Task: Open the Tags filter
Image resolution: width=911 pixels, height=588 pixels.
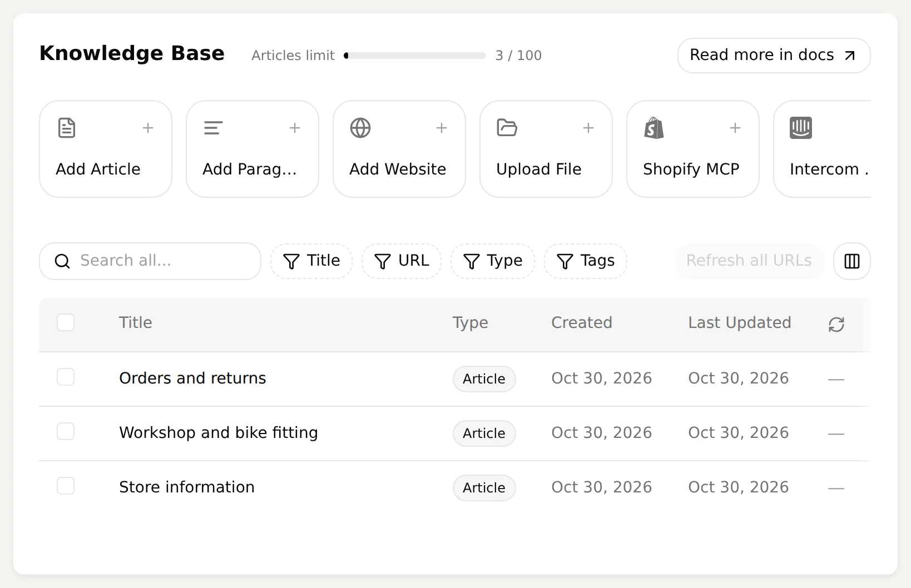Action: [586, 261]
